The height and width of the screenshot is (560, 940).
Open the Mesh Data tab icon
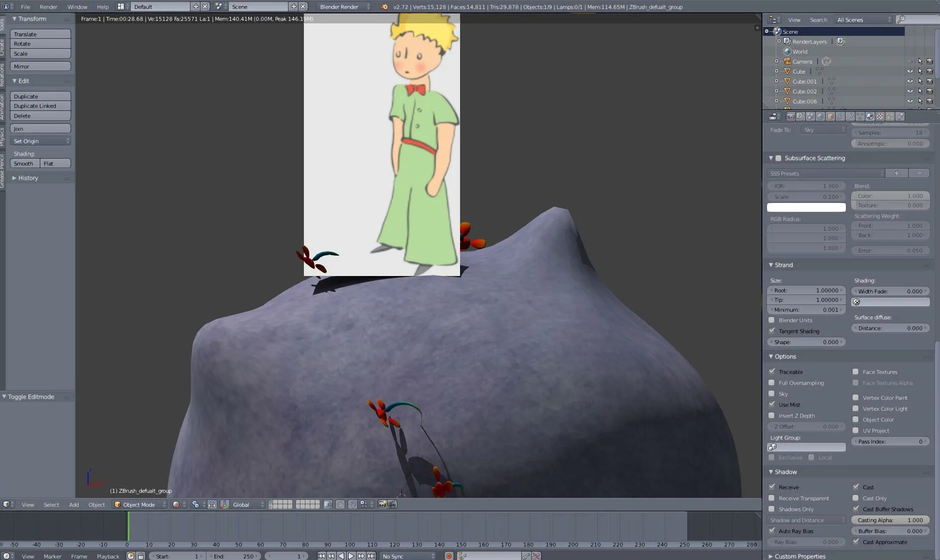point(860,116)
